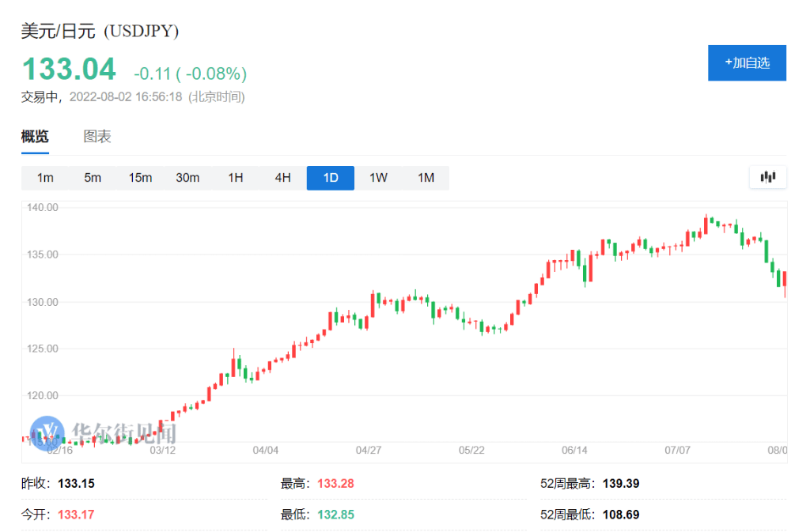Choose the 30m interval

point(187,178)
